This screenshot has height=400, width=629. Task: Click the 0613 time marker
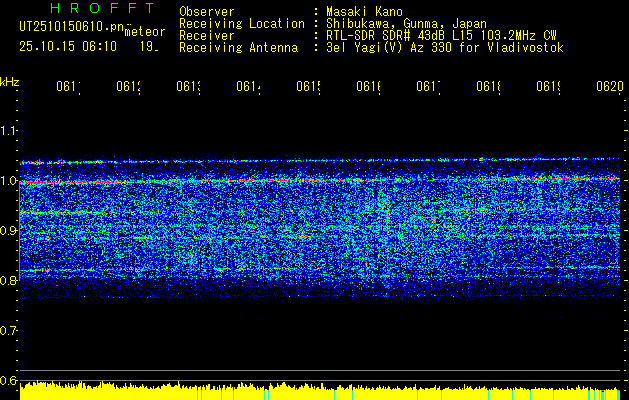click(188, 86)
